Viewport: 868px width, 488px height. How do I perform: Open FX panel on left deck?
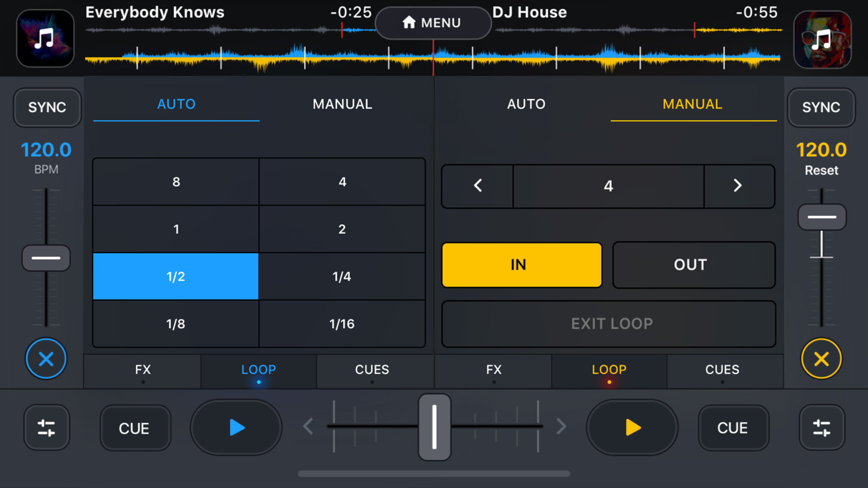(x=143, y=371)
